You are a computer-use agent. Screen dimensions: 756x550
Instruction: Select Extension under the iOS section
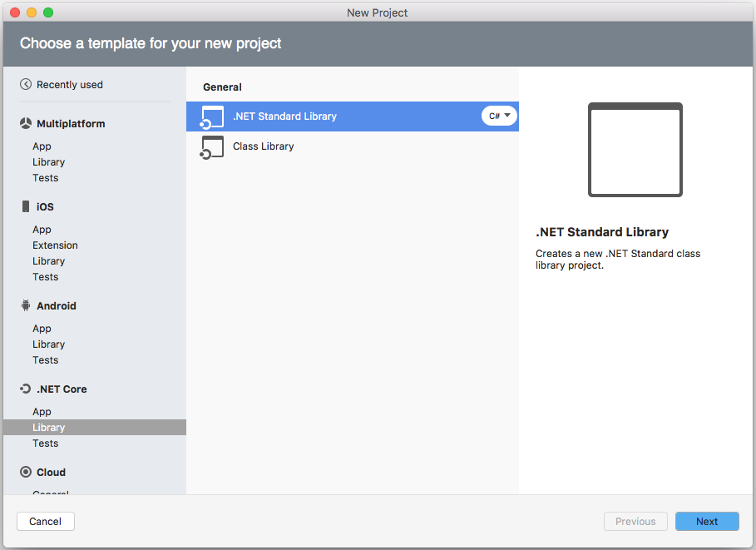pyautogui.click(x=55, y=245)
